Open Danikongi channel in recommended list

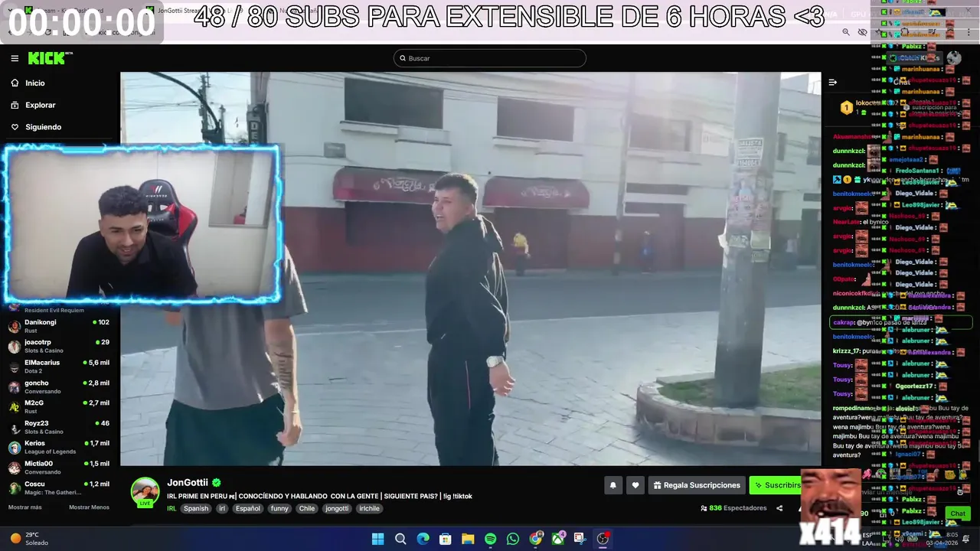[x=60, y=326]
